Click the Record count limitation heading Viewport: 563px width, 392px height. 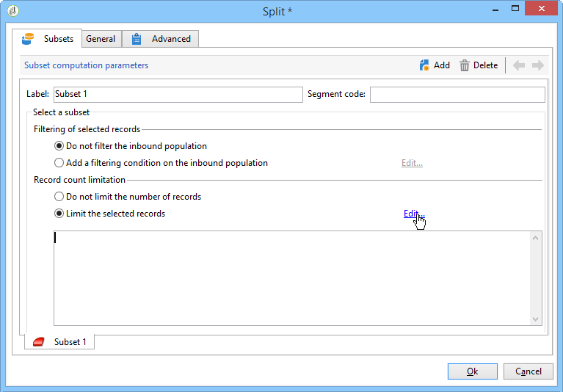pyautogui.click(x=79, y=180)
